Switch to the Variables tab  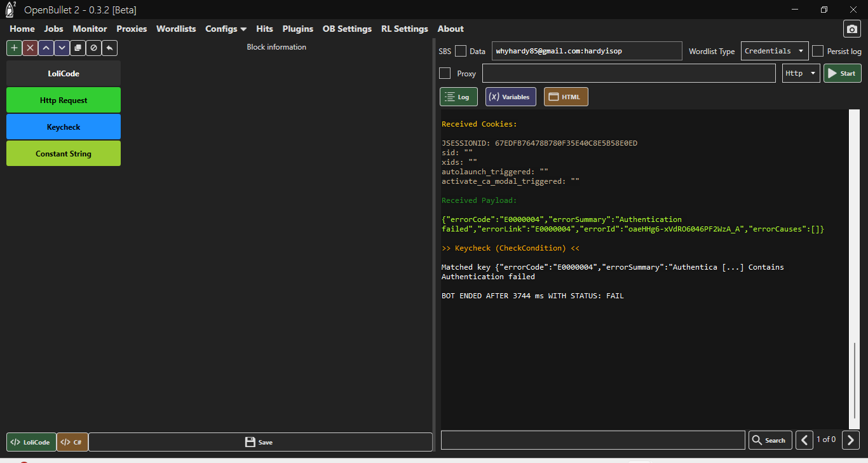coord(510,97)
